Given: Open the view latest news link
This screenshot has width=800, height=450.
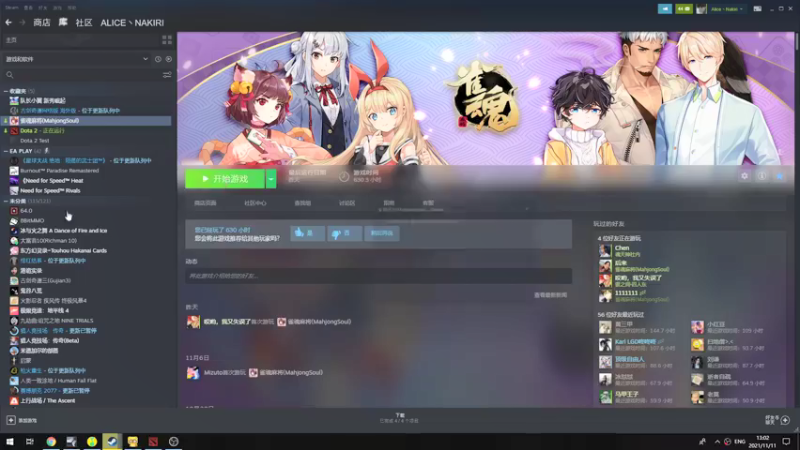Looking at the screenshot, I should [550, 295].
